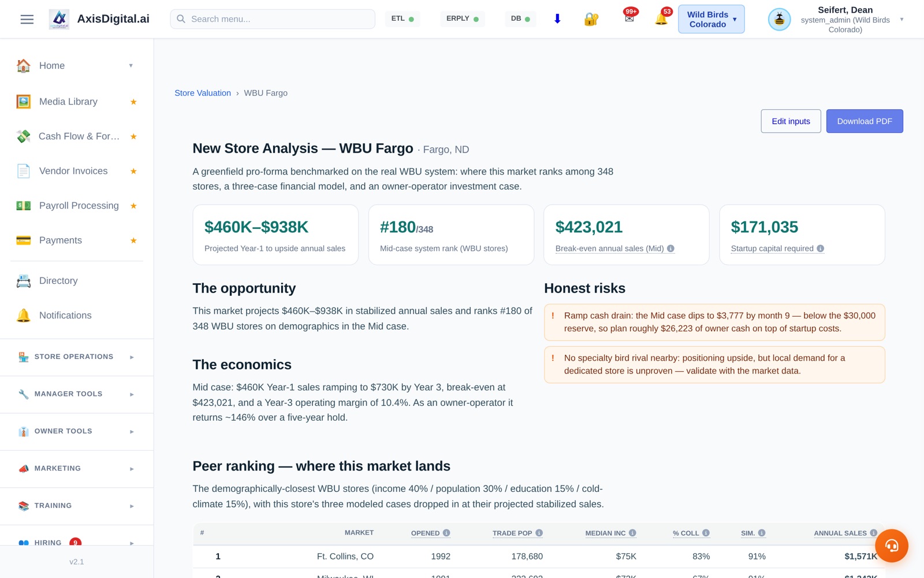Image resolution: width=924 pixels, height=578 pixels.
Task: Expand the Home menu arrow
Action: (131, 66)
